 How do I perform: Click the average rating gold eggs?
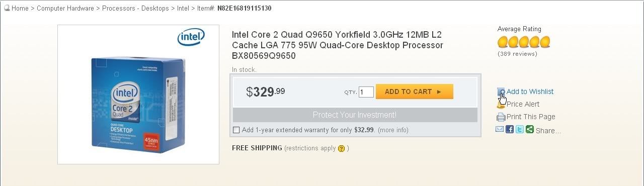tap(524, 42)
